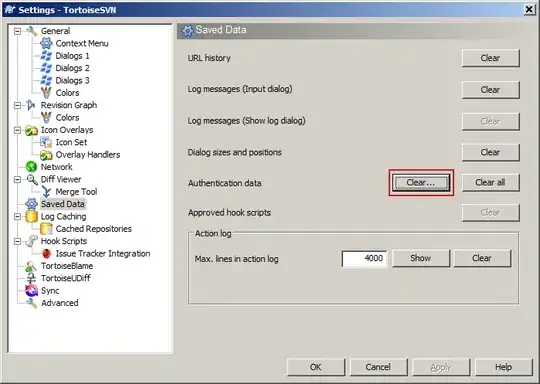Screen dimensions: 540x384
Task: Click the Log Caching database icon
Action: (31, 217)
